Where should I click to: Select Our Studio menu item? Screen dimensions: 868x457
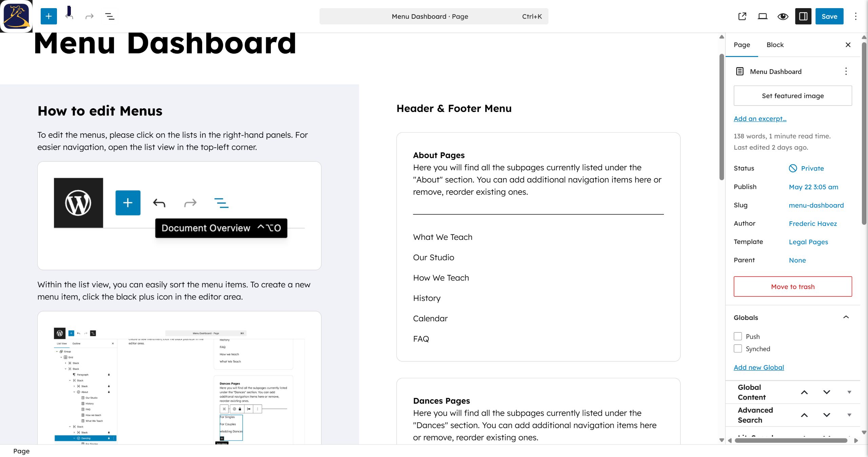click(x=433, y=258)
